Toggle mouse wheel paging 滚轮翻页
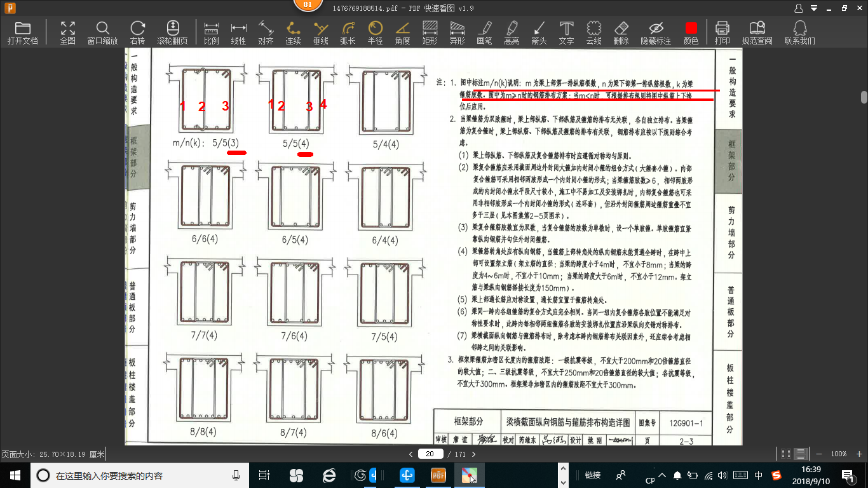The width and height of the screenshot is (868, 488). point(172,32)
